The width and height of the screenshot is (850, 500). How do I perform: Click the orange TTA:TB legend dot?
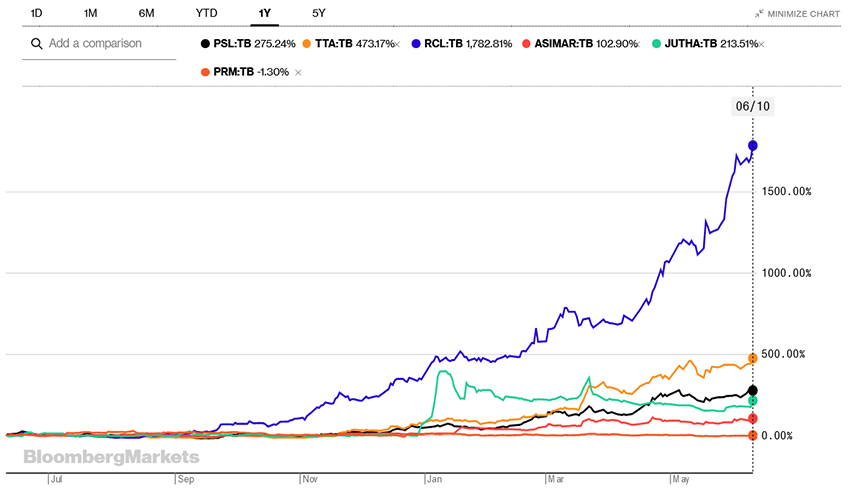(305, 45)
